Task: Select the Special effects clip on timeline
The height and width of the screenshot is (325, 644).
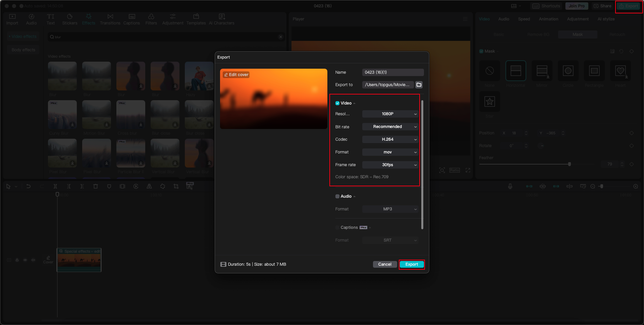Action: (79, 260)
